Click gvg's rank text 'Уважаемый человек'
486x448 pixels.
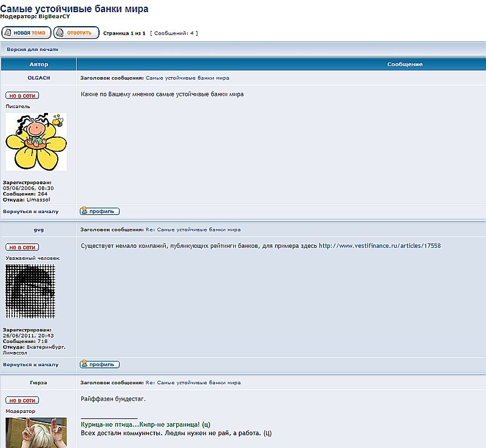tap(33, 258)
